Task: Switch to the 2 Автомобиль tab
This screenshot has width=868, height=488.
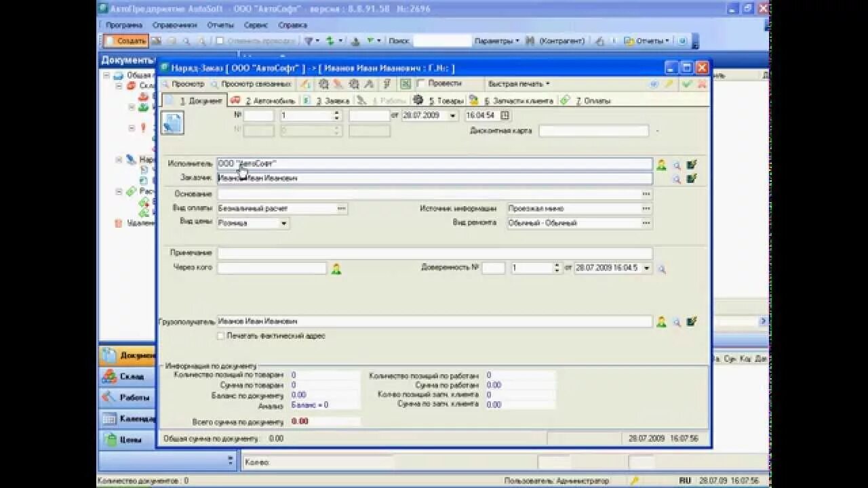Action: click(263, 100)
